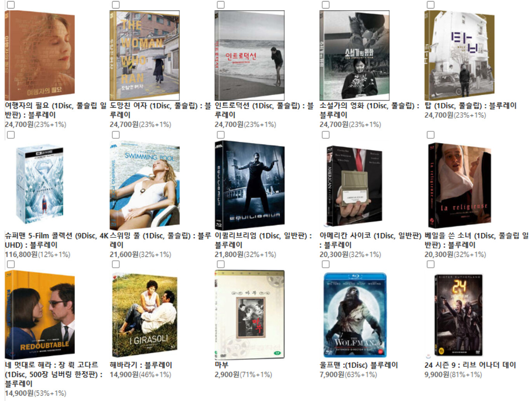532x401 pixels.
Task: Go to 베일을 쓴 소녀 title link
Action: pyautogui.click(x=476, y=240)
